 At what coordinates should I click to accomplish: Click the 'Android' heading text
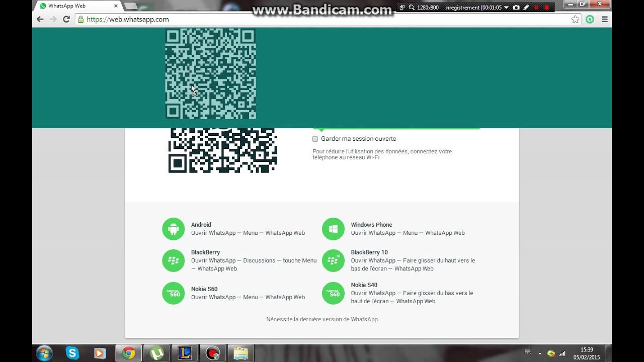click(x=201, y=225)
